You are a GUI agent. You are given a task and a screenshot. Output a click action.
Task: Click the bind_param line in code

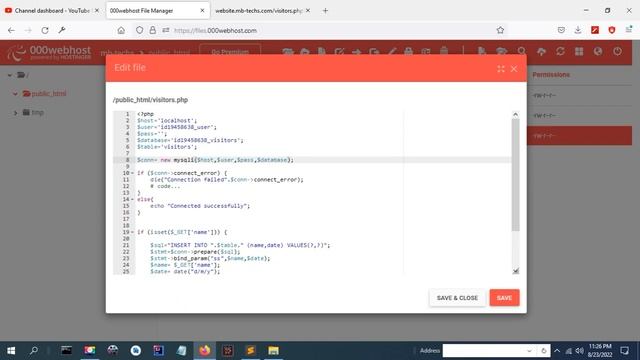point(210,258)
